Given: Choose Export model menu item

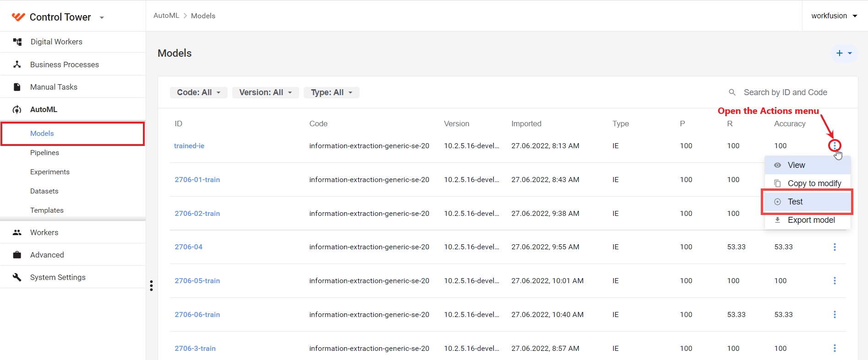Looking at the screenshot, I should tap(808, 220).
